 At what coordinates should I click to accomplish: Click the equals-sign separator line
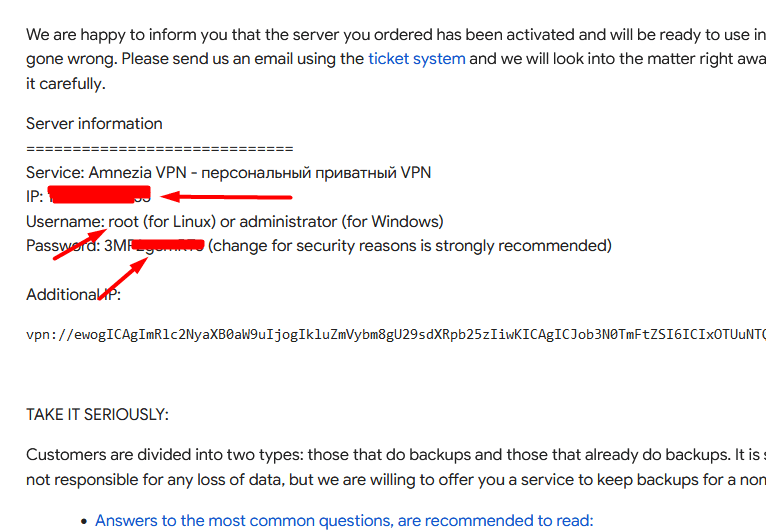point(159,148)
